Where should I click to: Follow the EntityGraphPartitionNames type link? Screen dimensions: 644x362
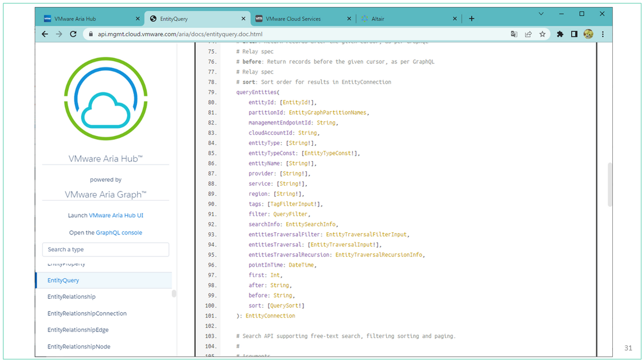[328, 113]
